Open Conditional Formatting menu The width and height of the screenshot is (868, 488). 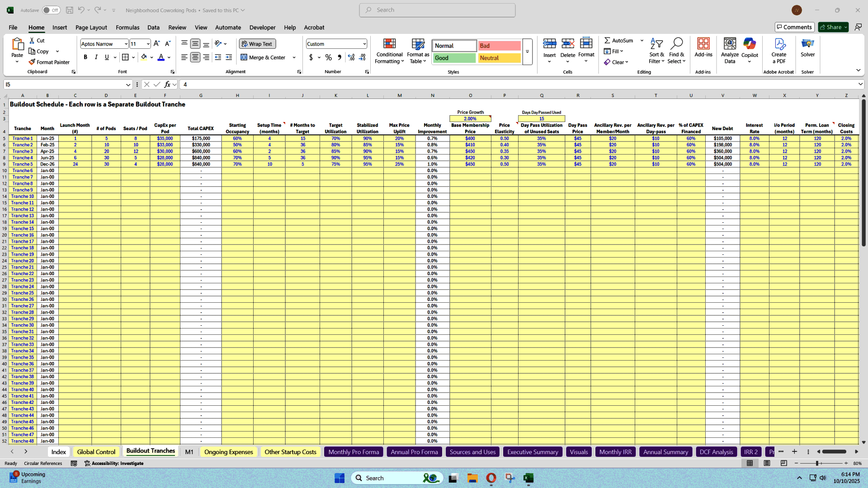coord(389,51)
